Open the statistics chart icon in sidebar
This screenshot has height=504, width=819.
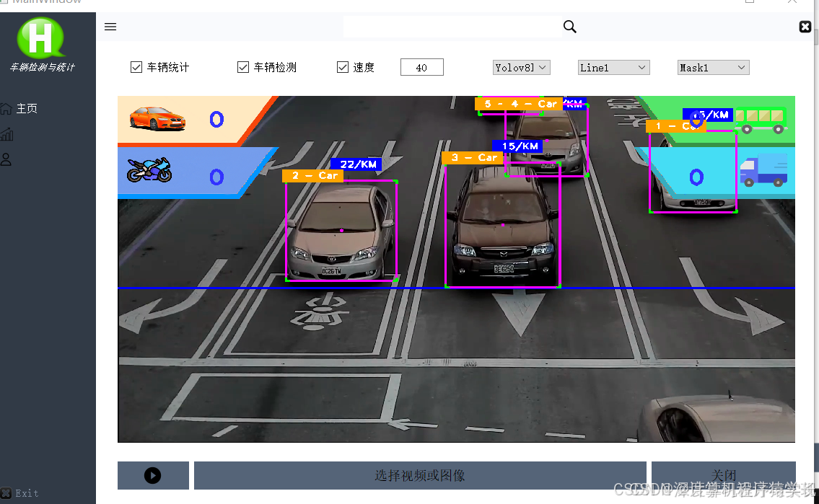[x=7, y=133]
